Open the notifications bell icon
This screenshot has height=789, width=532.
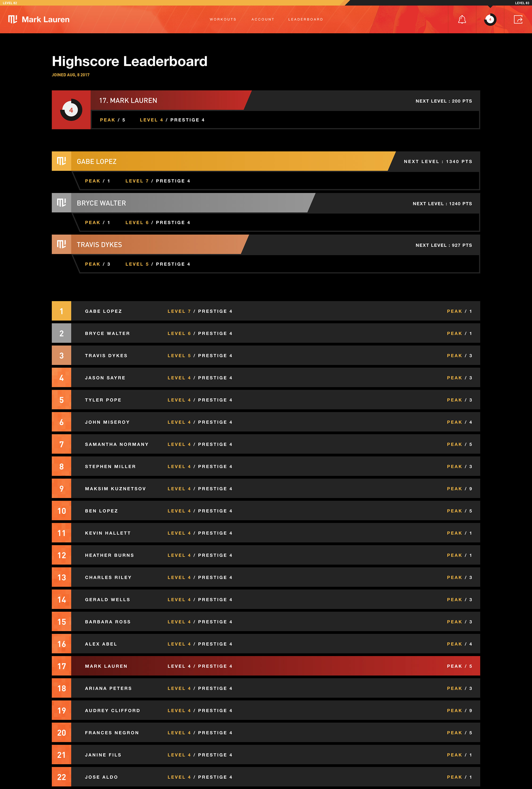pos(462,20)
